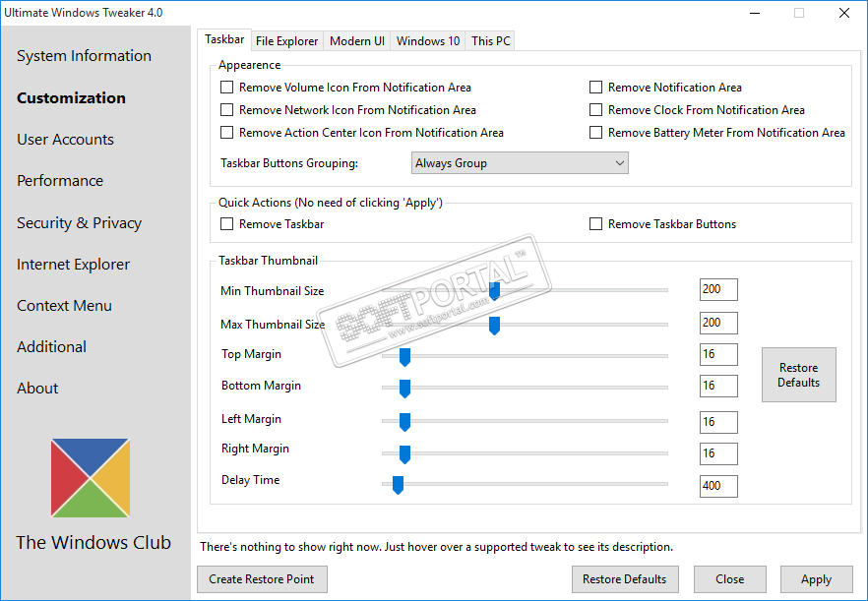The height and width of the screenshot is (601, 868).
Task: Go to Context Menu section
Action: [64, 306]
